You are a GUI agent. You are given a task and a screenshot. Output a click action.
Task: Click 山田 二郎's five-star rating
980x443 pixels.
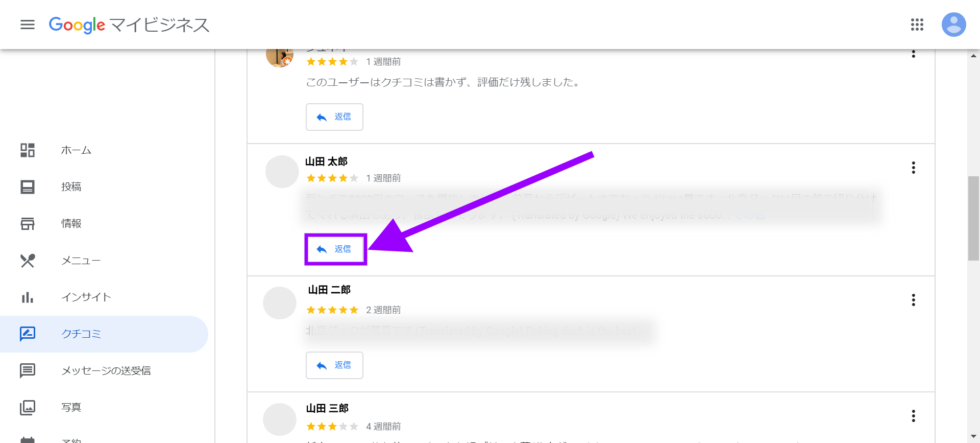click(x=332, y=310)
